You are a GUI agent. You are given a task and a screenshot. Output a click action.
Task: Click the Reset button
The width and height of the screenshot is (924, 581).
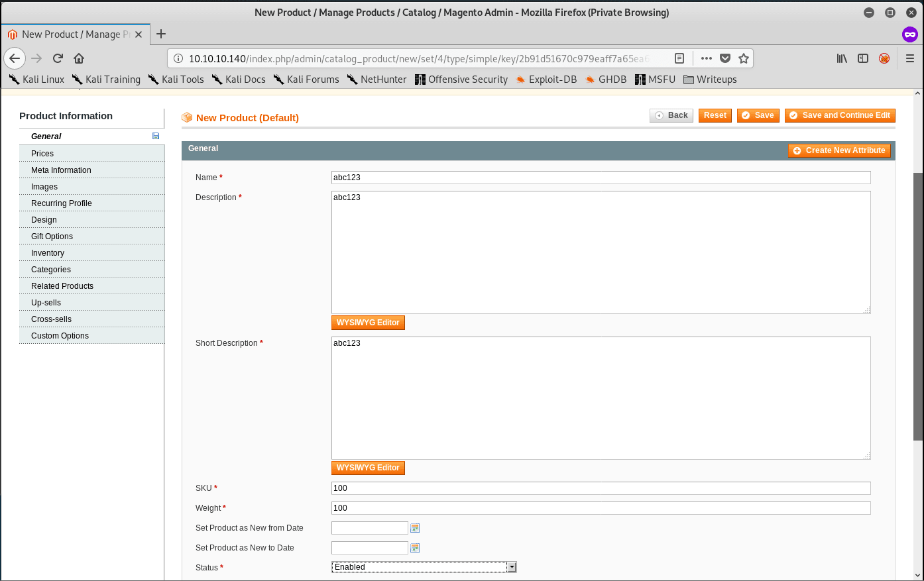(715, 115)
